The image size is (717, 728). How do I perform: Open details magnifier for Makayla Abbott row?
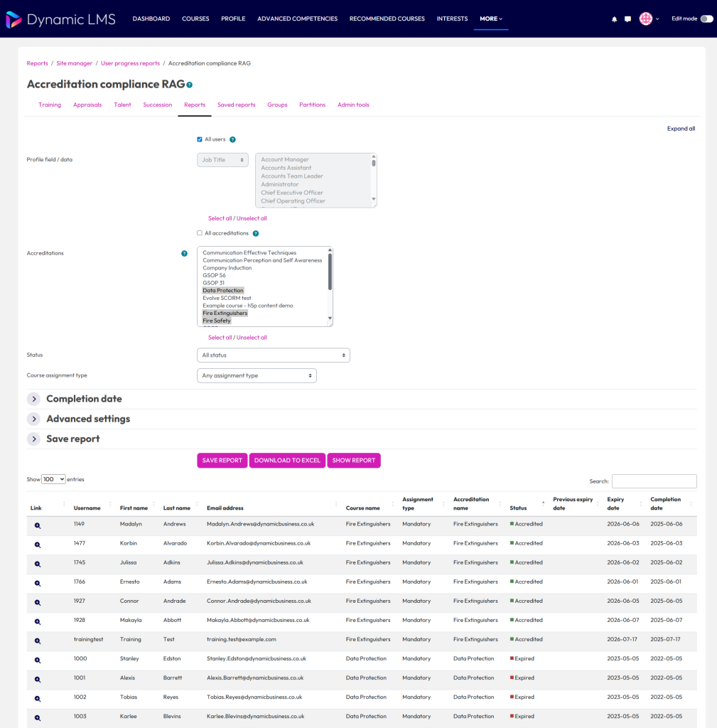click(x=38, y=621)
